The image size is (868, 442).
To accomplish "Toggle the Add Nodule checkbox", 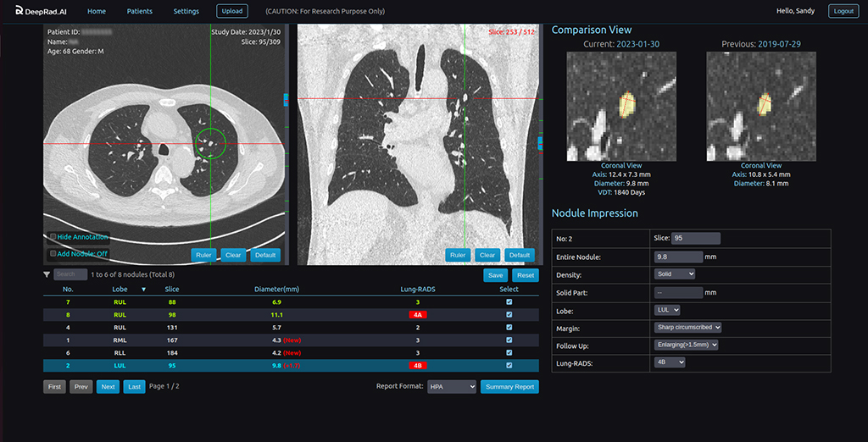I will click(53, 253).
